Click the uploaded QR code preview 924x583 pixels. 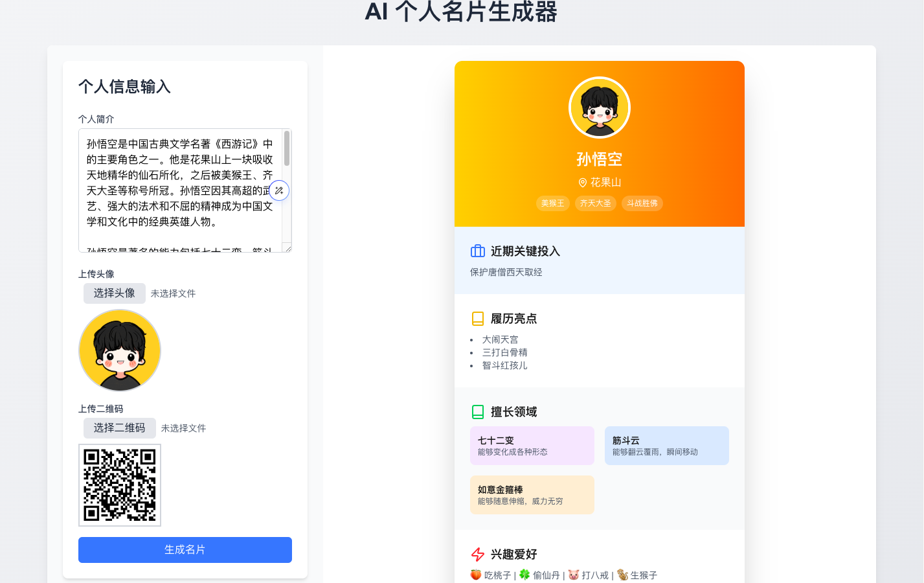119,485
